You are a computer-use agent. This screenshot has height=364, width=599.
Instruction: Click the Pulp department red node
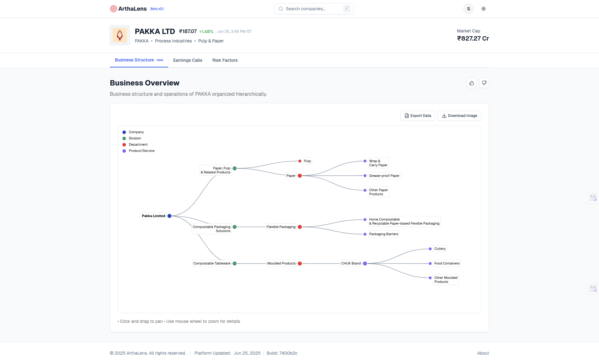(x=300, y=161)
